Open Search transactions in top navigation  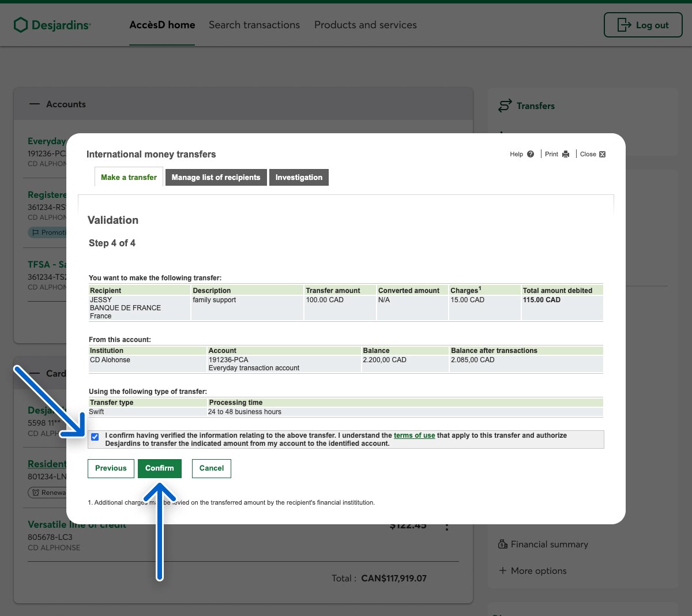click(x=254, y=25)
